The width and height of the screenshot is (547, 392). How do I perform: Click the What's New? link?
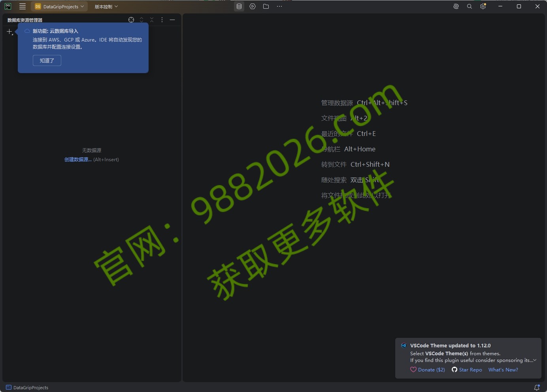coord(503,370)
